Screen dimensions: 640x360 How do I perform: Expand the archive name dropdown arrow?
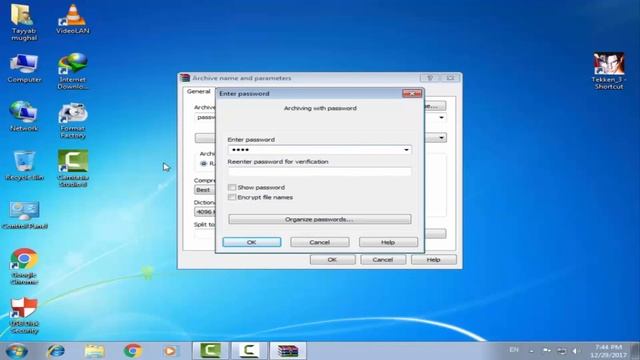pyautogui.click(x=441, y=118)
